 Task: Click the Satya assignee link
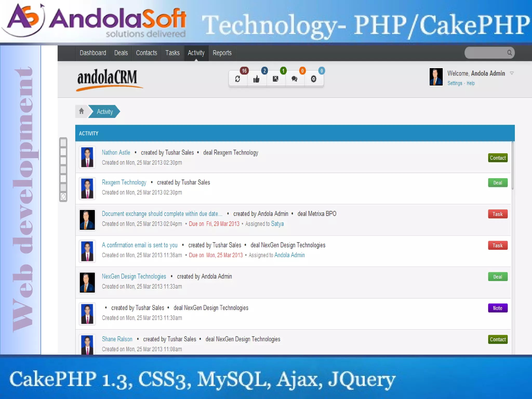(x=277, y=224)
